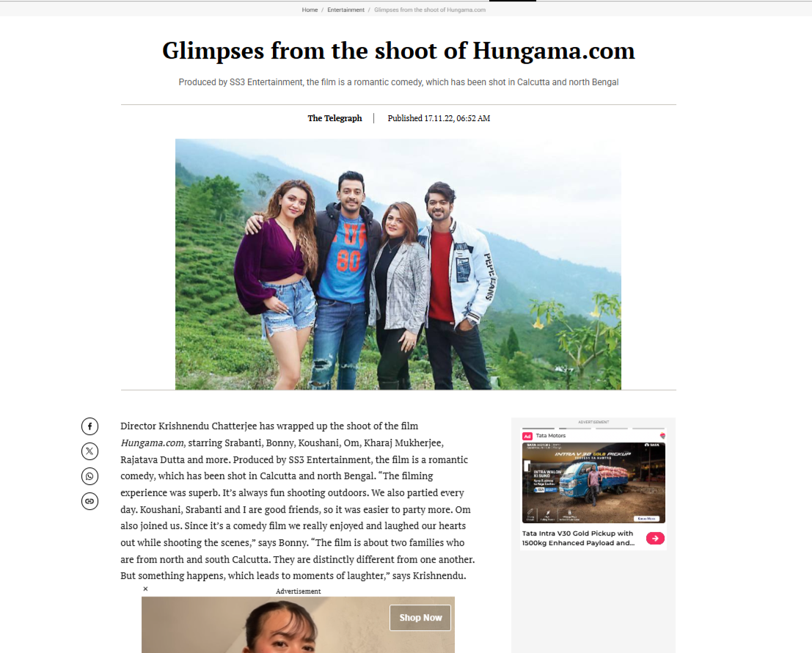This screenshot has width=812, height=653.
Task: Share the article on X (Twitter)
Action: click(x=89, y=451)
